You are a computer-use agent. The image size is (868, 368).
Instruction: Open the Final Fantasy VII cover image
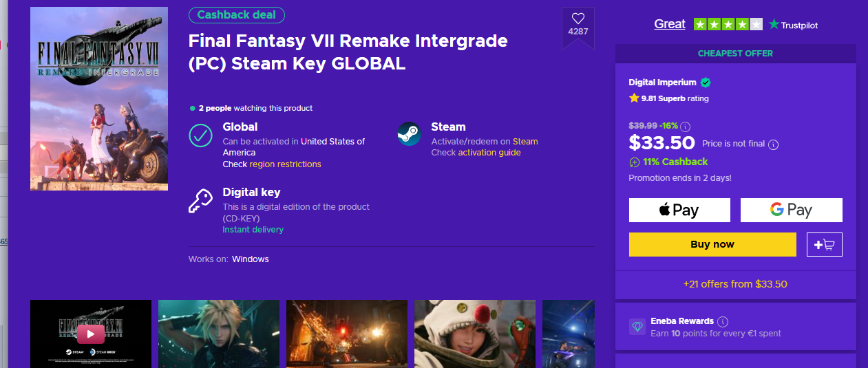(99, 99)
